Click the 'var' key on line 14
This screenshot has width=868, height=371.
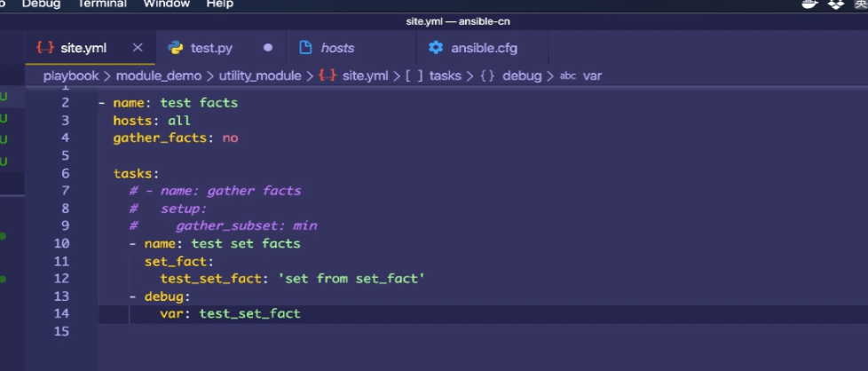(x=171, y=314)
